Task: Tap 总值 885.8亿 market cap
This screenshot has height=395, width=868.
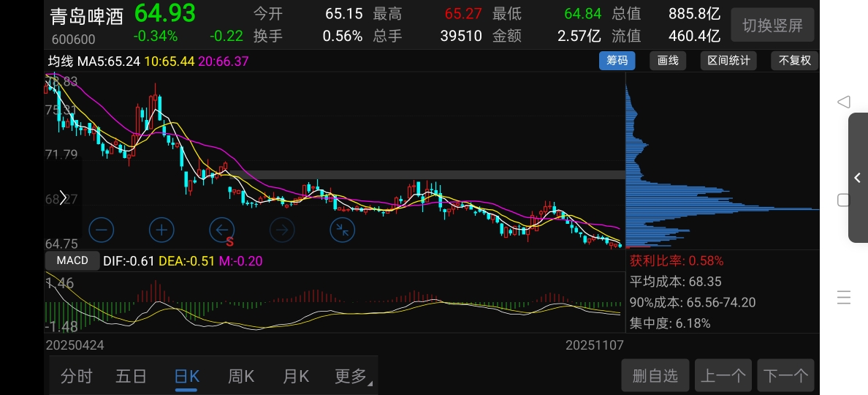Action: point(666,13)
